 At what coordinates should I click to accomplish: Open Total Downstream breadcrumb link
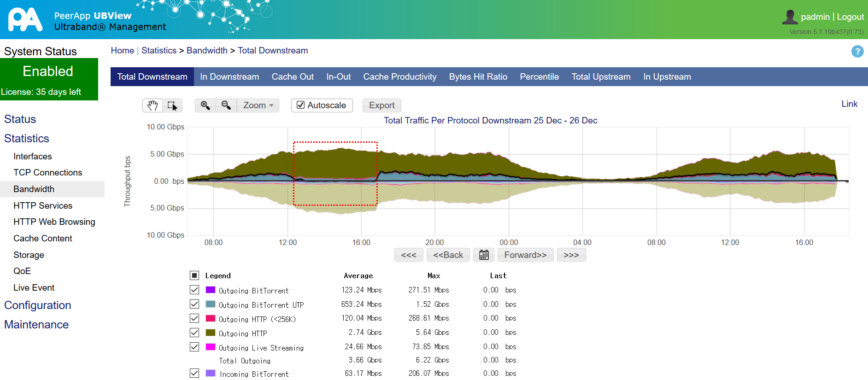point(273,51)
